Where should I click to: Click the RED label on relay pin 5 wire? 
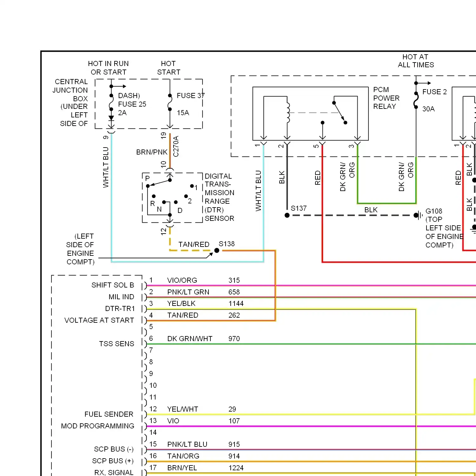[318, 178]
